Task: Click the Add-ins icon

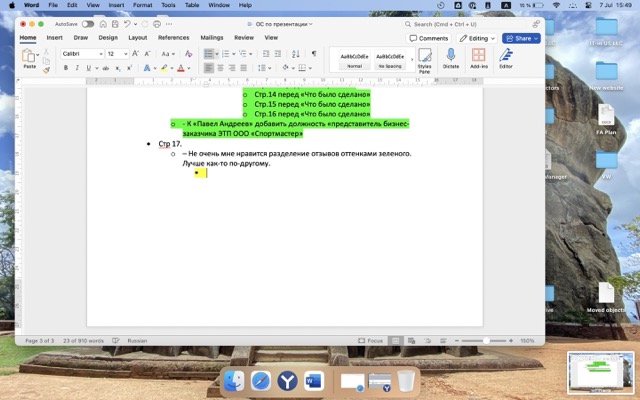Action: pyautogui.click(x=478, y=58)
